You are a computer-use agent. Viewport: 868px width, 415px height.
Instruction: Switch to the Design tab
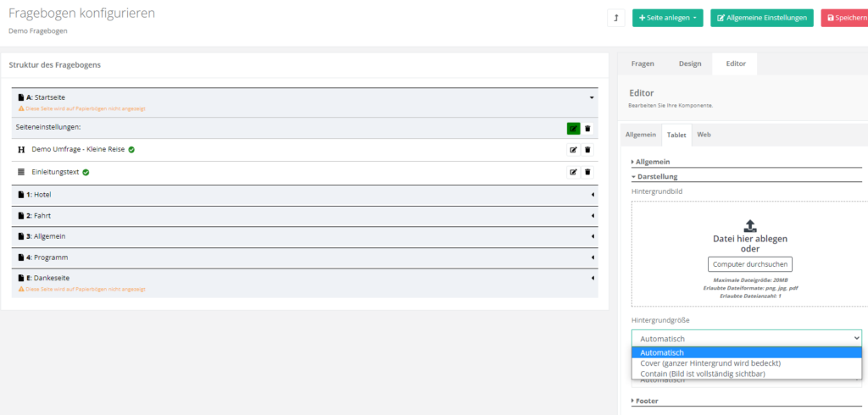tap(689, 64)
